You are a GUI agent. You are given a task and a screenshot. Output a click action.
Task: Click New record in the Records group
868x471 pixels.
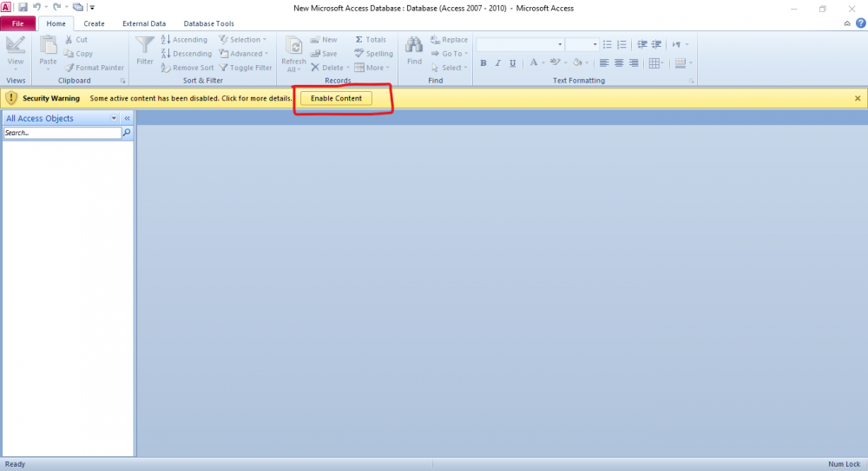tap(323, 40)
